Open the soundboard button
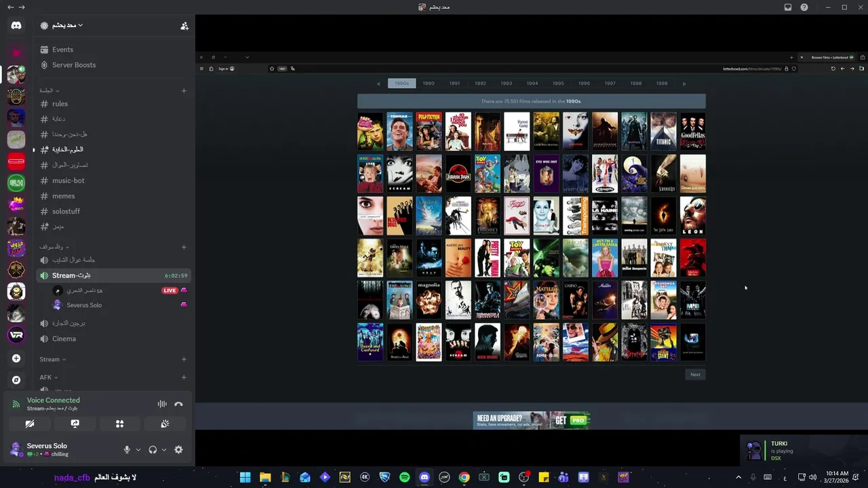868x488 pixels. pyautogui.click(x=165, y=424)
